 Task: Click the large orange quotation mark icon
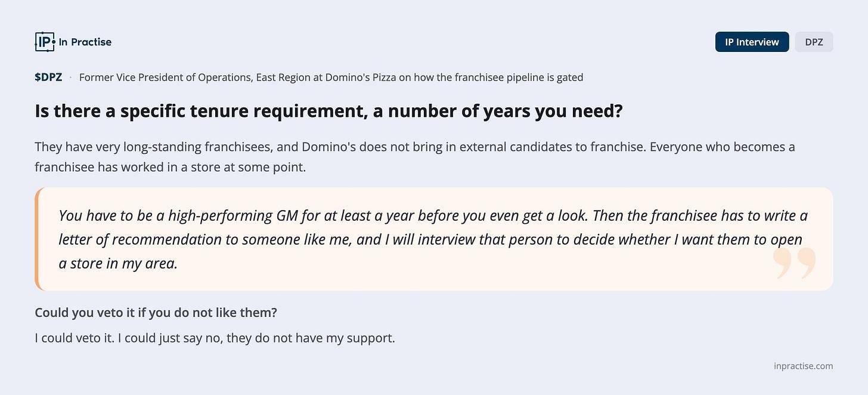tap(794, 264)
